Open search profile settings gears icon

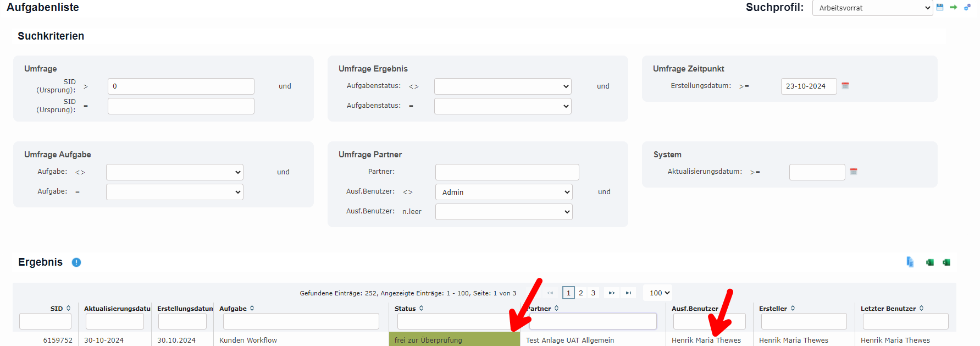[967, 7]
